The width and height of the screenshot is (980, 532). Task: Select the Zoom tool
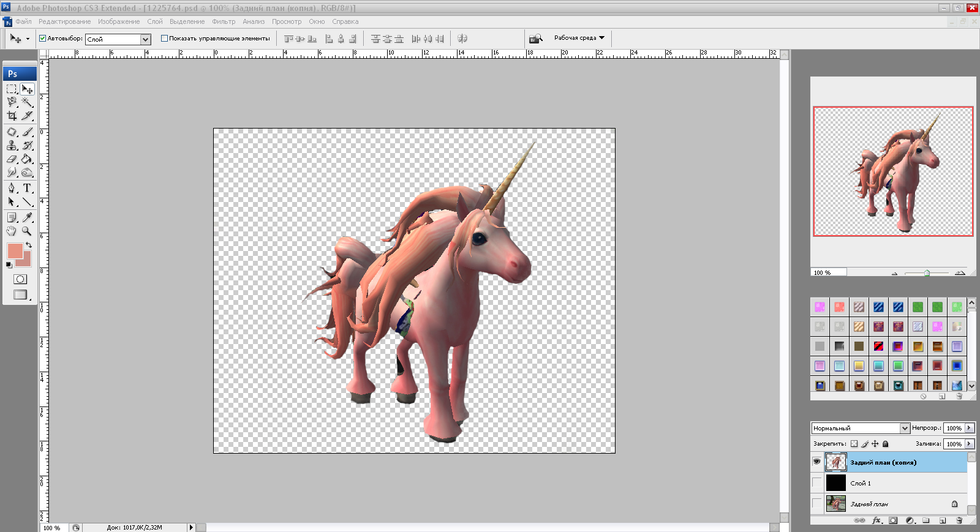pos(27,231)
